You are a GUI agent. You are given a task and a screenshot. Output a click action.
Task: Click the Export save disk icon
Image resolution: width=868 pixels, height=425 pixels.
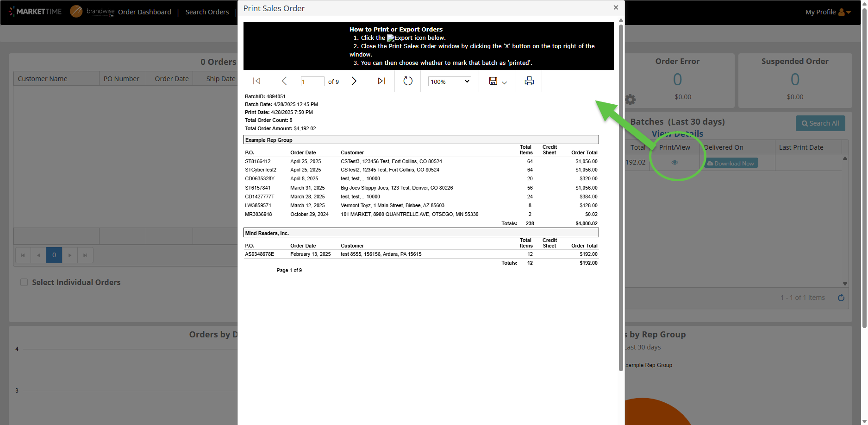[493, 81]
